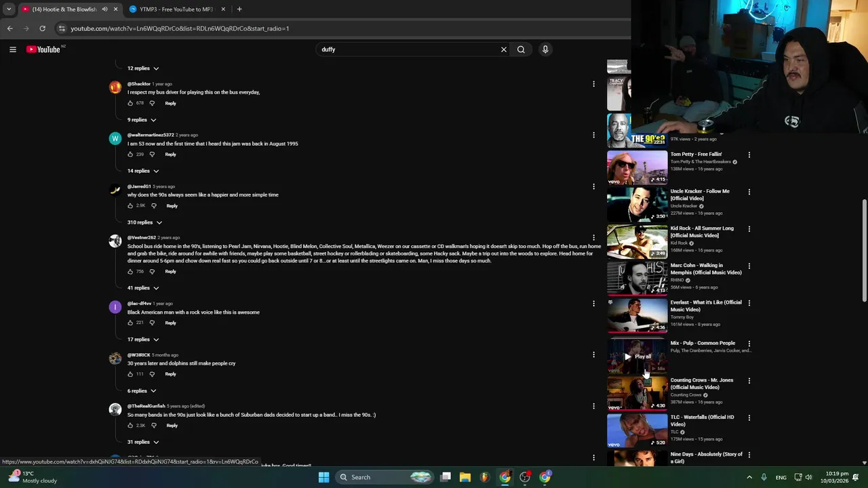Open action menu for @JarredG1's comment
Screen dimensions: 868x488
coord(593,186)
